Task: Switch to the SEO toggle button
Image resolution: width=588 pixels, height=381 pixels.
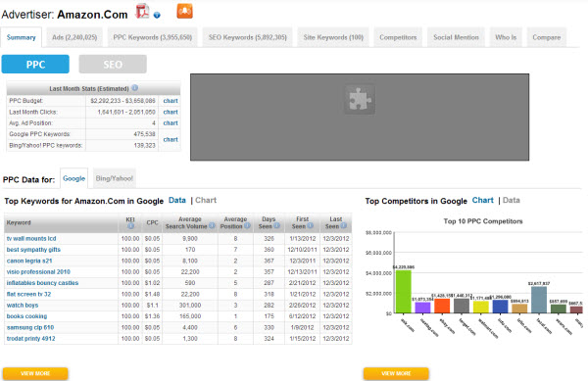Action: point(113,64)
